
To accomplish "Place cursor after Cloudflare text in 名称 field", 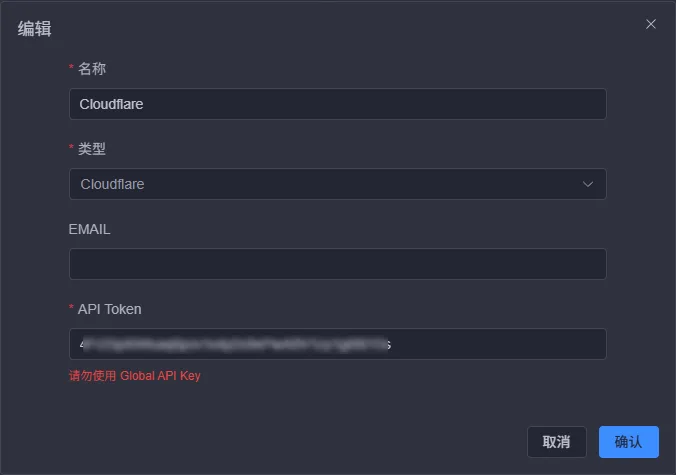I will (x=146, y=104).
